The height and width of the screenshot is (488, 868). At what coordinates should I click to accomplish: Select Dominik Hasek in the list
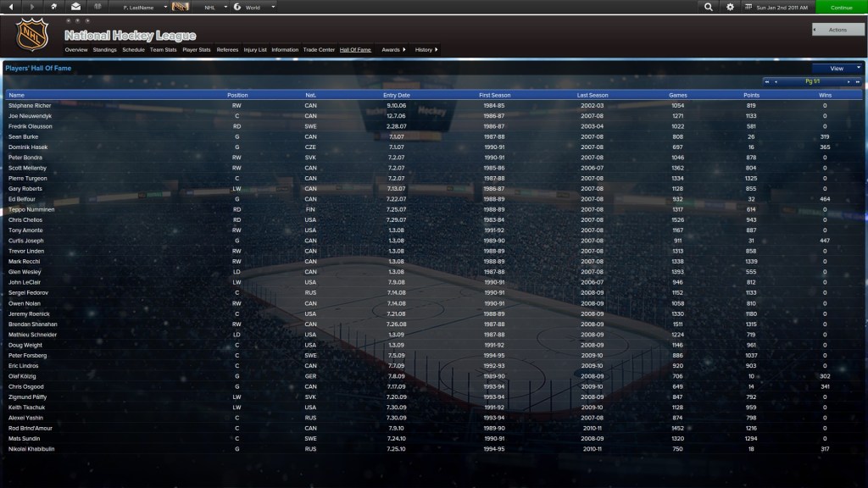(29, 147)
